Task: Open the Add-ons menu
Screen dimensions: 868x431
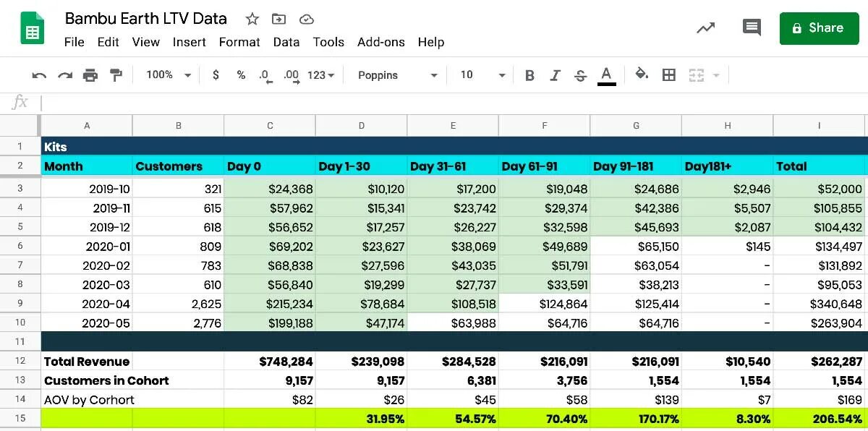Action: coord(381,42)
